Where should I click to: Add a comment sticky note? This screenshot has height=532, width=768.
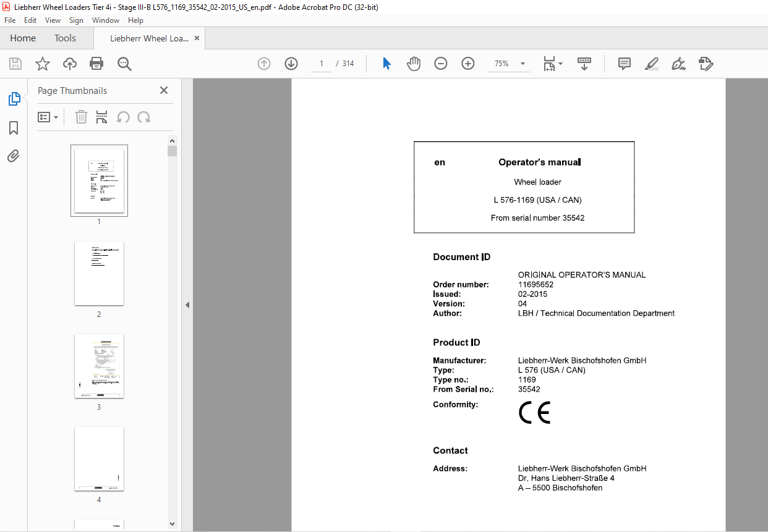pyautogui.click(x=625, y=64)
